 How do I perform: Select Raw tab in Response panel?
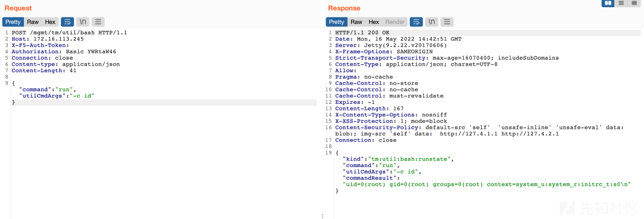pyautogui.click(x=357, y=21)
